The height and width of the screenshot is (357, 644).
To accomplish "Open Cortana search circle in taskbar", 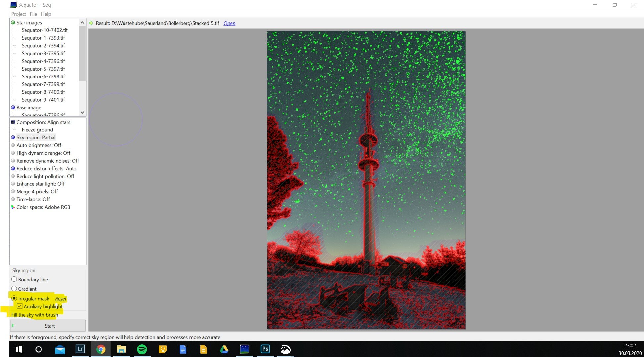I will (39, 349).
